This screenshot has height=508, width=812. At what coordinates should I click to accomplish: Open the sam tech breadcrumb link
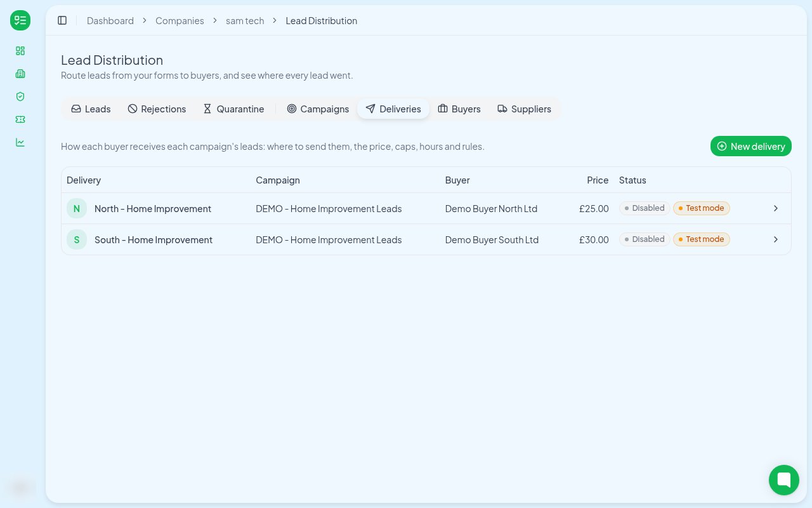[245, 20]
